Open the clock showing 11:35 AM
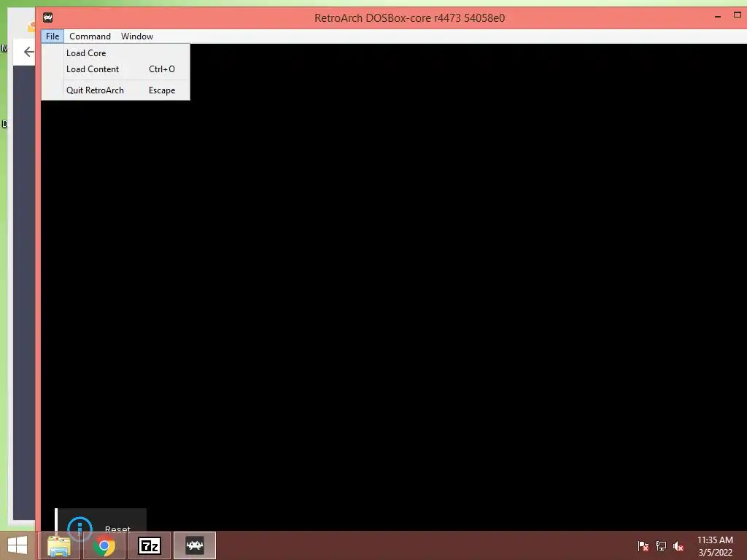 point(715,545)
